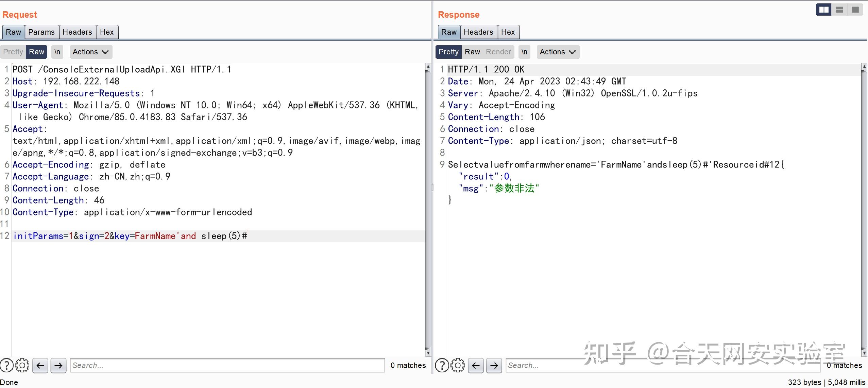Switch to the request Params tab
Image resolution: width=868 pixels, height=388 pixels.
tap(41, 32)
